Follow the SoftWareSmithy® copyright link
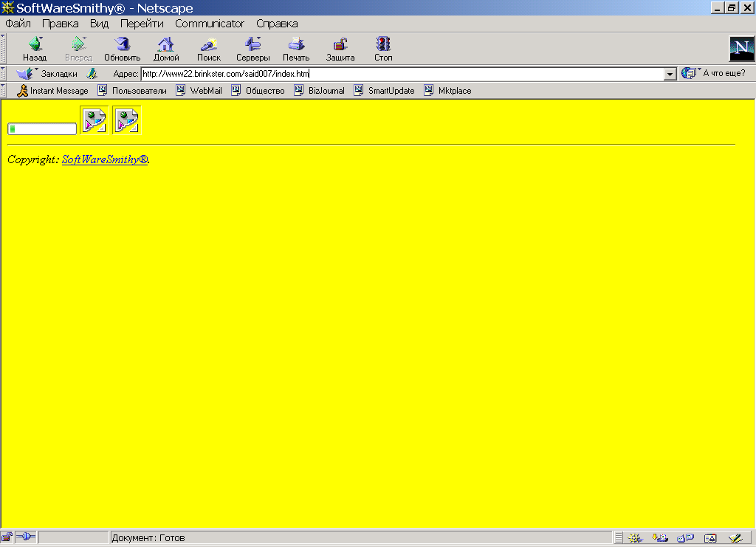Viewport: 756px width, 547px height. point(105,159)
